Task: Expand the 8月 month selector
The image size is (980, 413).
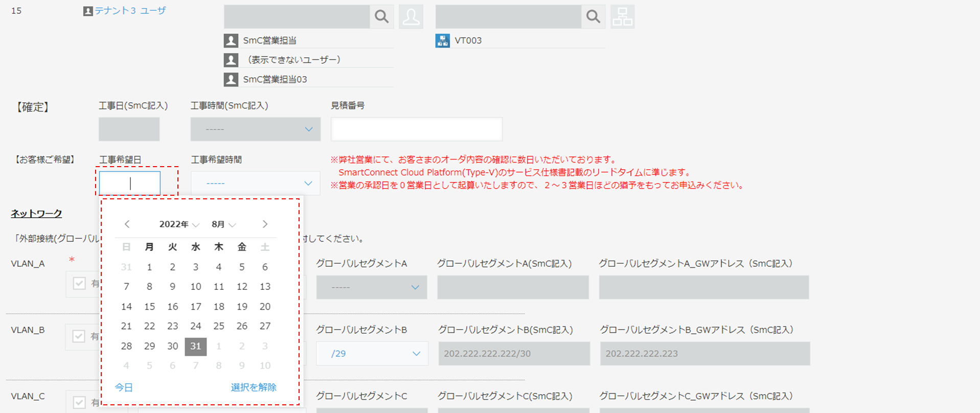Action: coord(224,224)
